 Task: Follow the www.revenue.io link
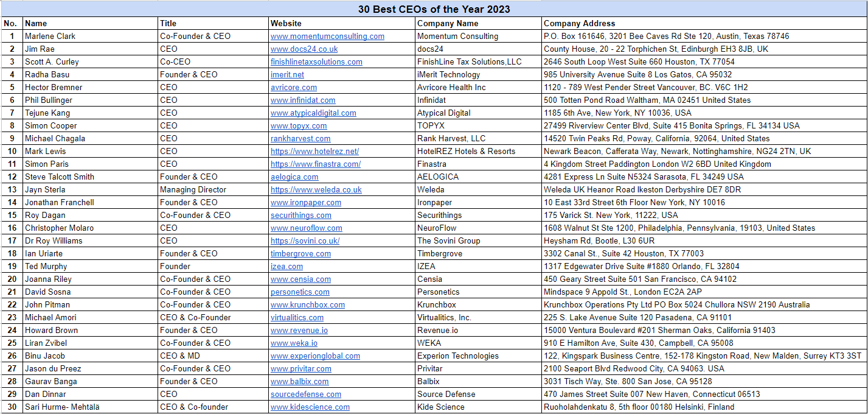pyautogui.click(x=299, y=330)
